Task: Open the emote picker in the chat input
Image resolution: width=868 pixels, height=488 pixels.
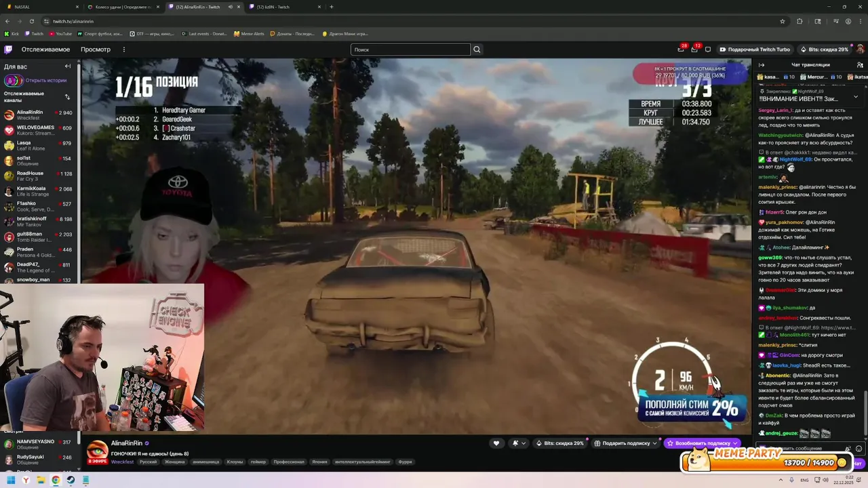Action: 859,449
